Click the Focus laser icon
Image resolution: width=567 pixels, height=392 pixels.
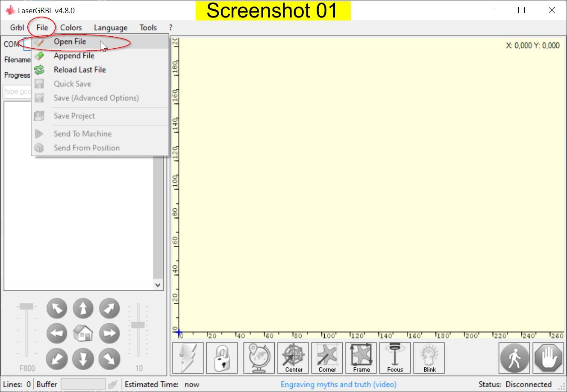tap(394, 358)
